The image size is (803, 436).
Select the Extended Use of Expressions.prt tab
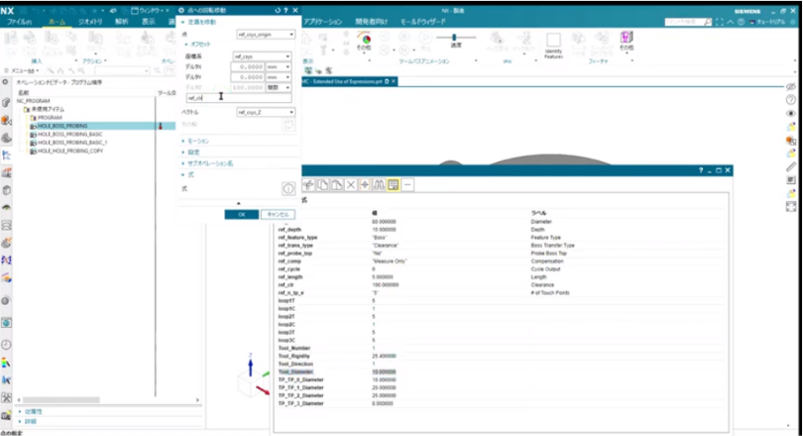[x=348, y=81]
